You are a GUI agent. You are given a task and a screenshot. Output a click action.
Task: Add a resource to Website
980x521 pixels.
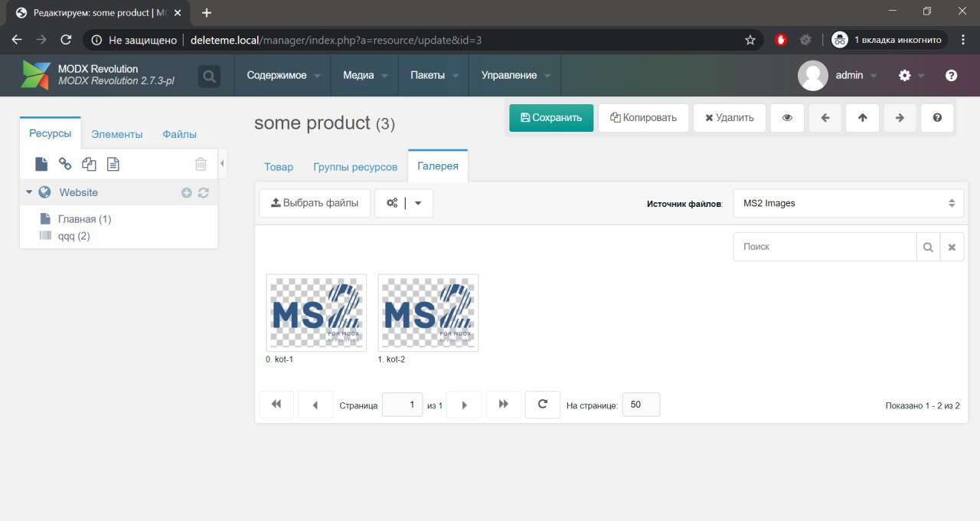[186, 193]
